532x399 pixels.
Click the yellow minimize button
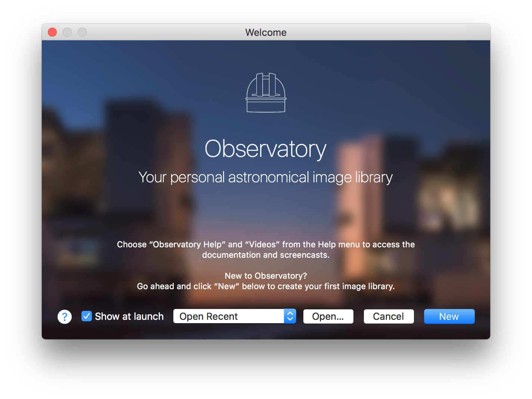[x=67, y=32]
